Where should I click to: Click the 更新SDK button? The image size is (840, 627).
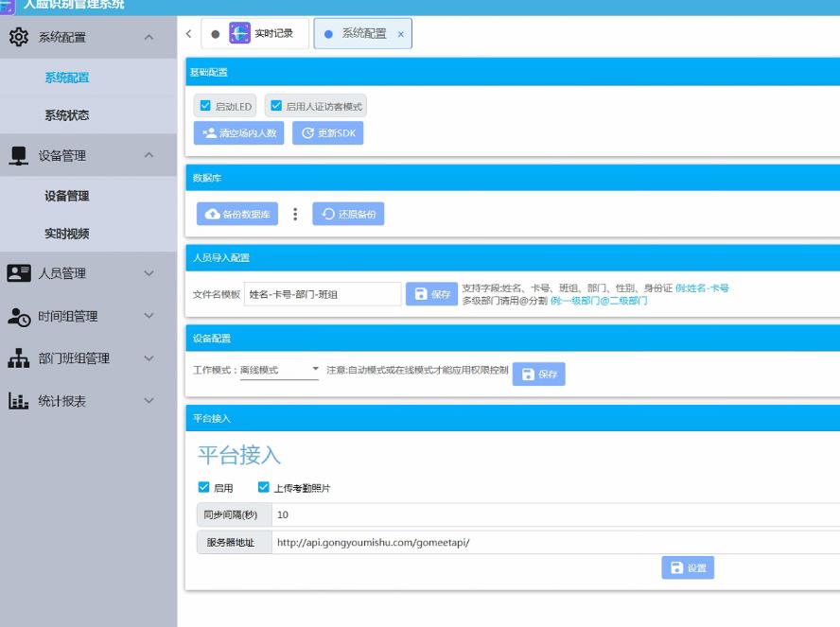pos(327,132)
